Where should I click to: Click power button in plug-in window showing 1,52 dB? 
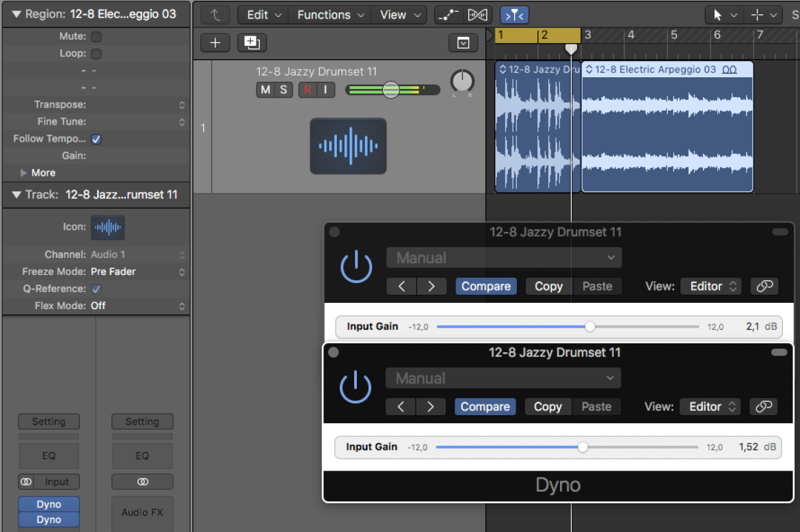(x=355, y=387)
